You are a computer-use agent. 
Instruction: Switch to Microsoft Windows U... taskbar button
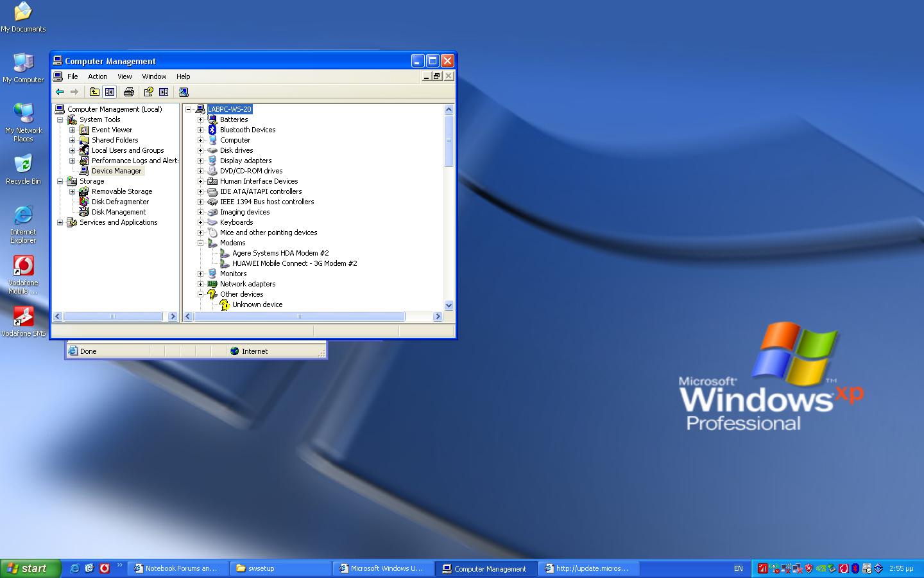(x=384, y=568)
